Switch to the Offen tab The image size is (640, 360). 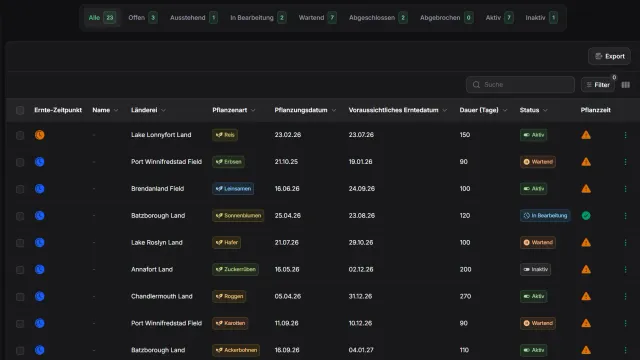142,18
